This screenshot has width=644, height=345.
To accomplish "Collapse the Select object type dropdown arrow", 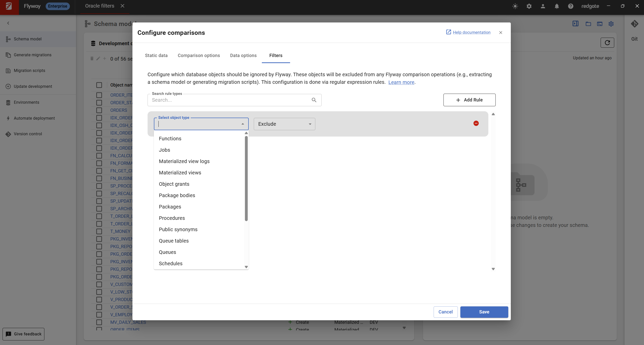I will click(243, 124).
